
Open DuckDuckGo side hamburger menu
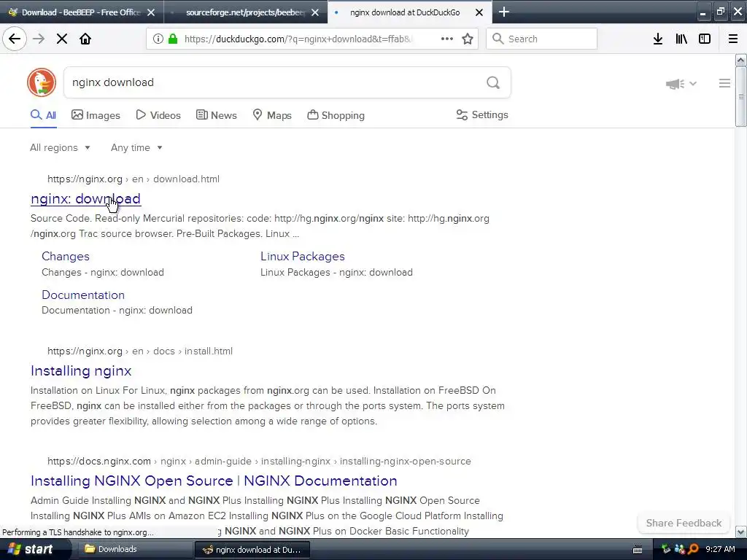point(724,83)
